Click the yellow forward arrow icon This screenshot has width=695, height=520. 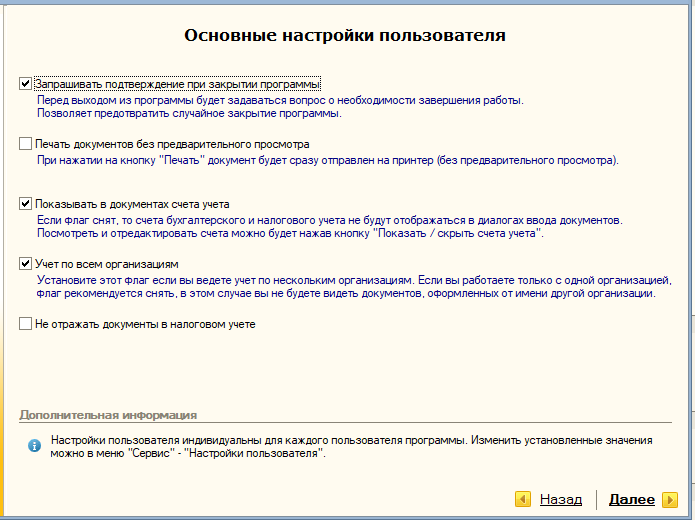(670, 500)
